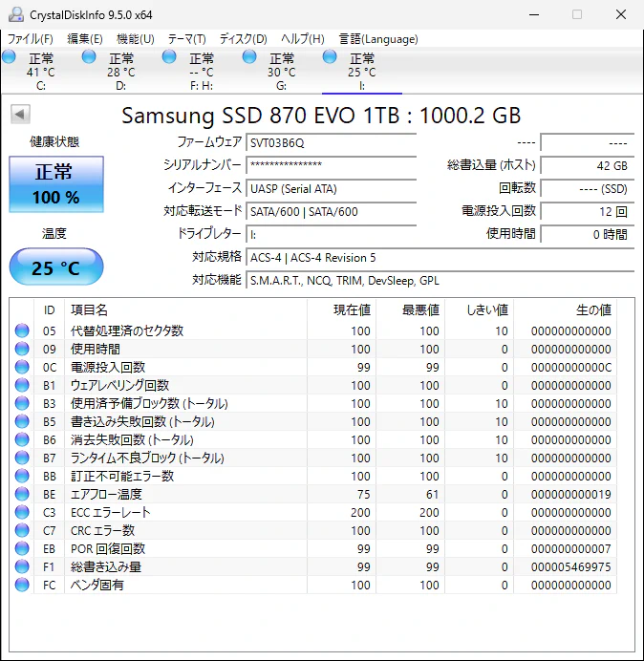Click the power on hours value 0 時間
Viewport: 644px width, 661px height.
[587, 234]
